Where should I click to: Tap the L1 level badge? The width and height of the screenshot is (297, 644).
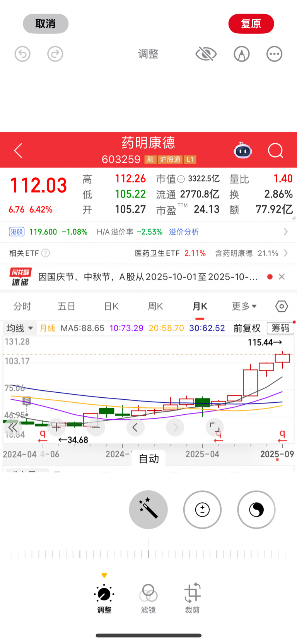[190, 160]
